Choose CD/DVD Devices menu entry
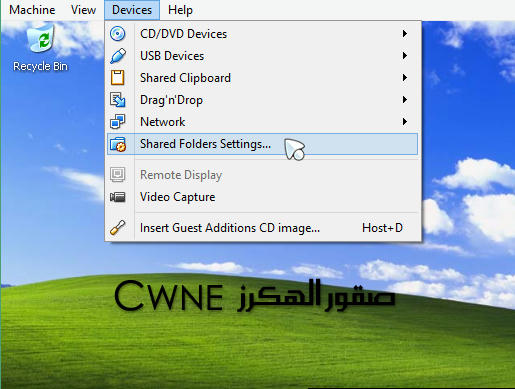This screenshot has height=389, width=515. (x=262, y=34)
